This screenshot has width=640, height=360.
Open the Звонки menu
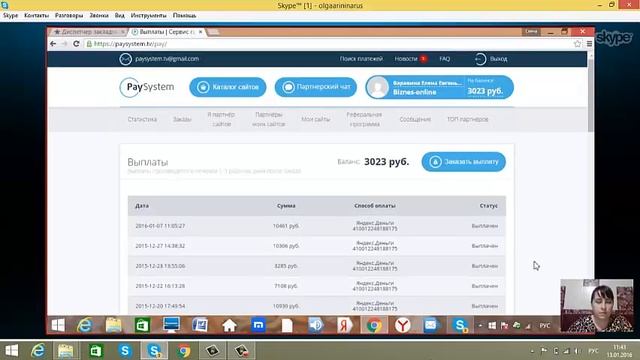coord(99,16)
